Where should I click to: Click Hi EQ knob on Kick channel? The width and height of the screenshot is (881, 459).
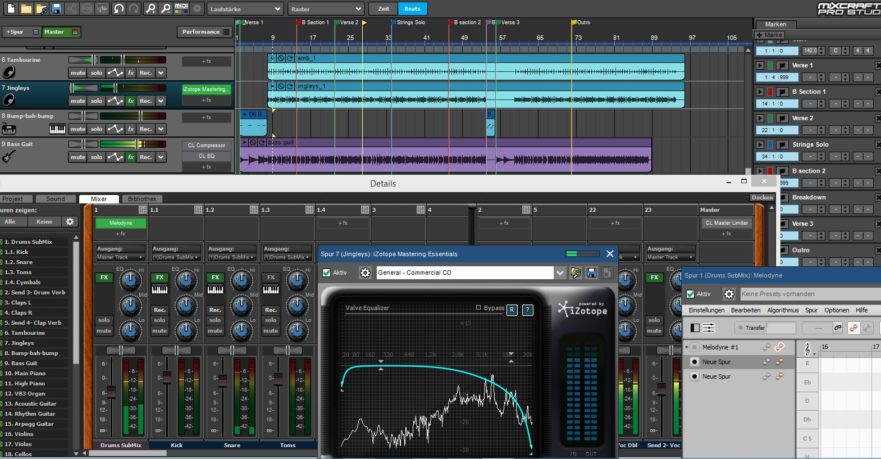[x=186, y=281]
